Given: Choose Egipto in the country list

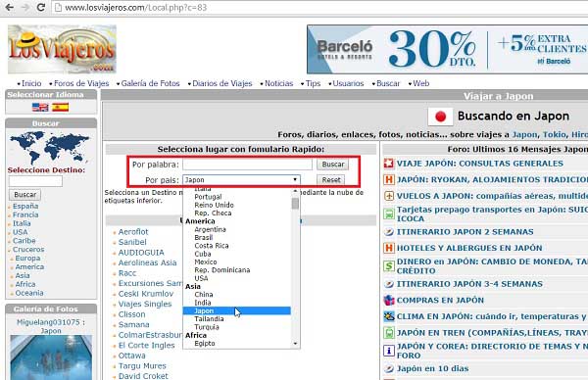Looking at the screenshot, I should point(205,344).
